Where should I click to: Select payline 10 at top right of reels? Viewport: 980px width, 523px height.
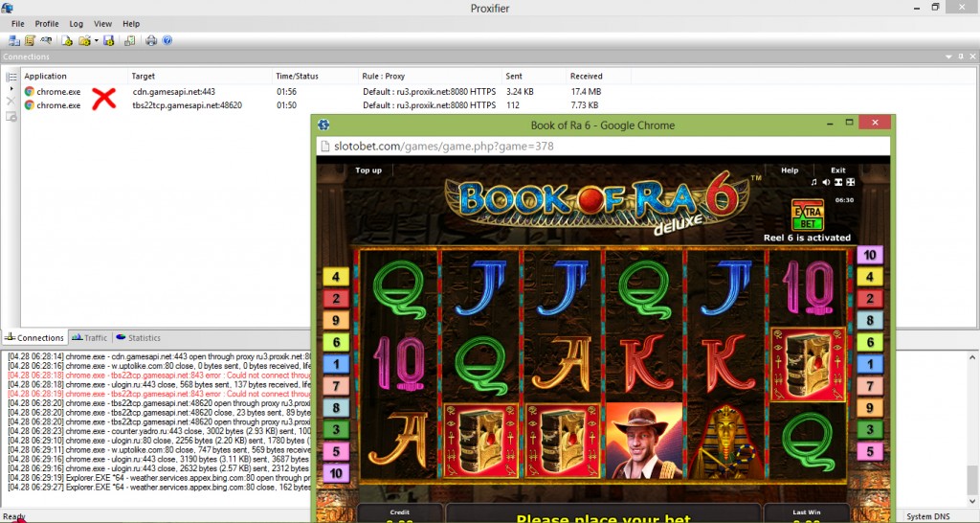[870, 255]
